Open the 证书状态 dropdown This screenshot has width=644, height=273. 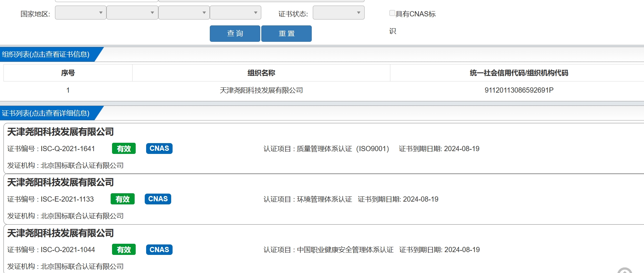coord(339,13)
